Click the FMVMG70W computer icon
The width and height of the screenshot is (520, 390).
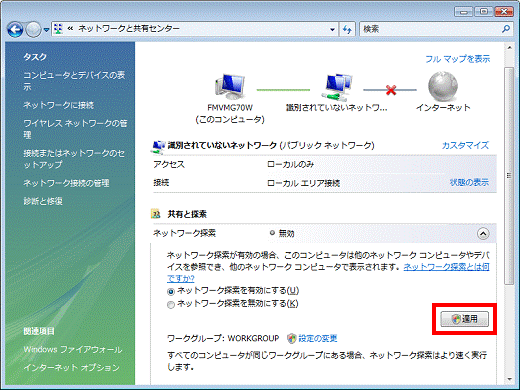[230, 86]
